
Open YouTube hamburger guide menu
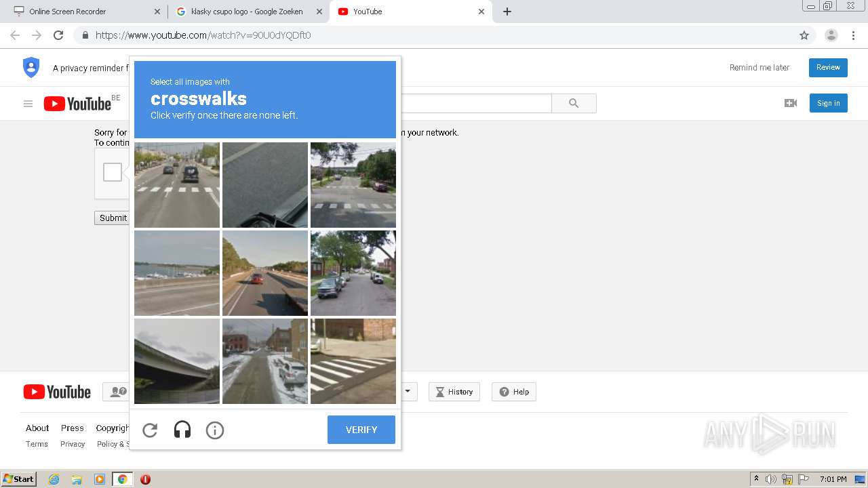pos(28,104)
